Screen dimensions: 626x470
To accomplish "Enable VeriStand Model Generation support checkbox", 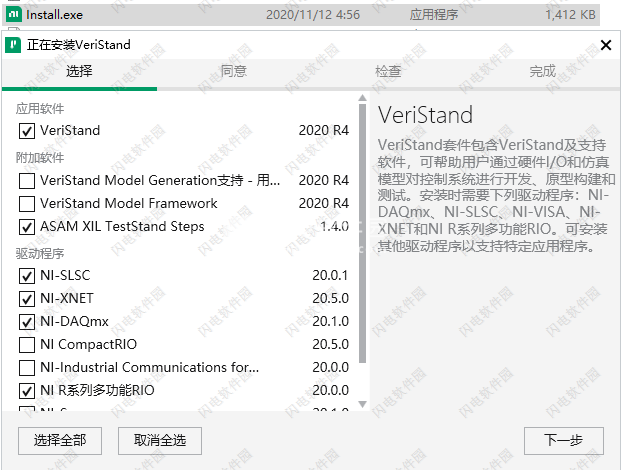I will pyautogui.click(x=27, y=181).
